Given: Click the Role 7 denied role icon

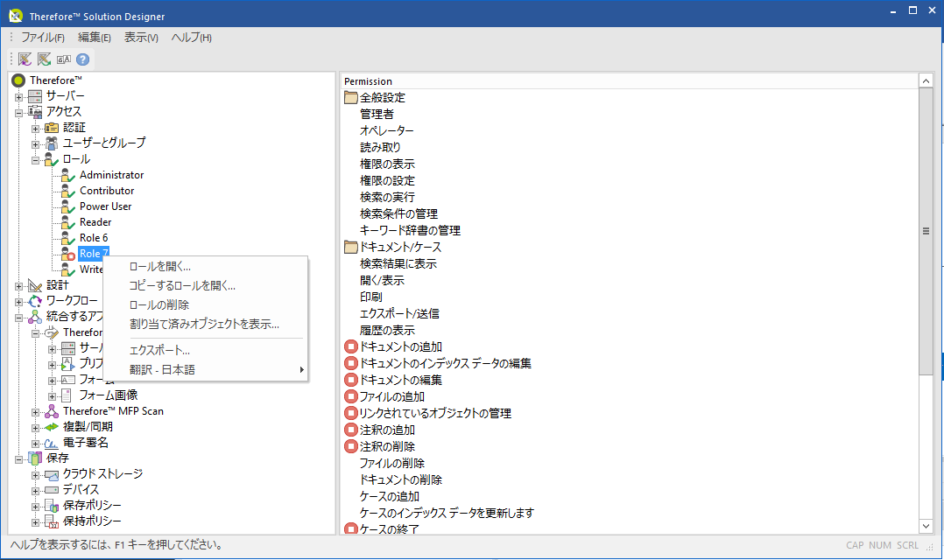Looking at the screenshot, I should [68, 254].
